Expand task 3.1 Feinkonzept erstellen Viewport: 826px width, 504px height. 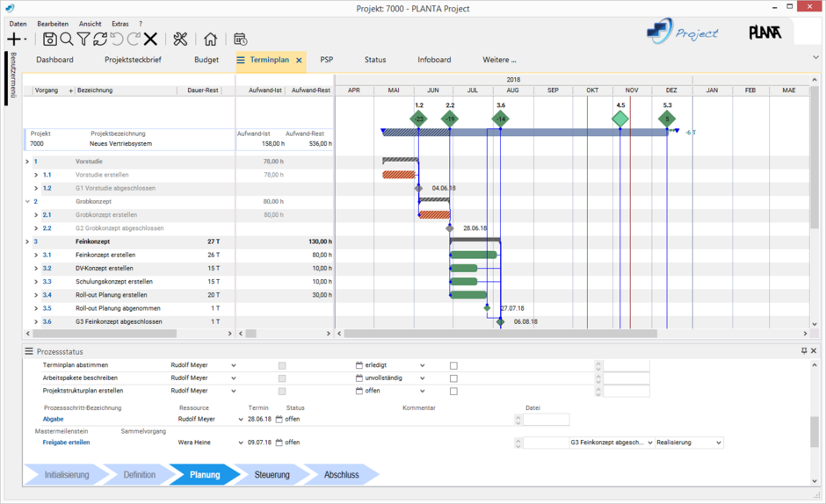(x=36, y=255)
